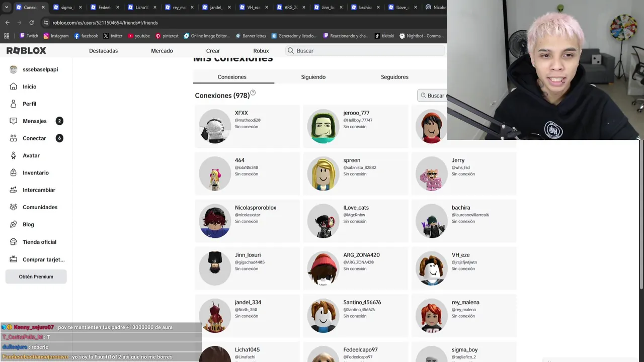Open Inicio from the sidebar
This screenshot has width=644, height=362.
tap(29, 86)
